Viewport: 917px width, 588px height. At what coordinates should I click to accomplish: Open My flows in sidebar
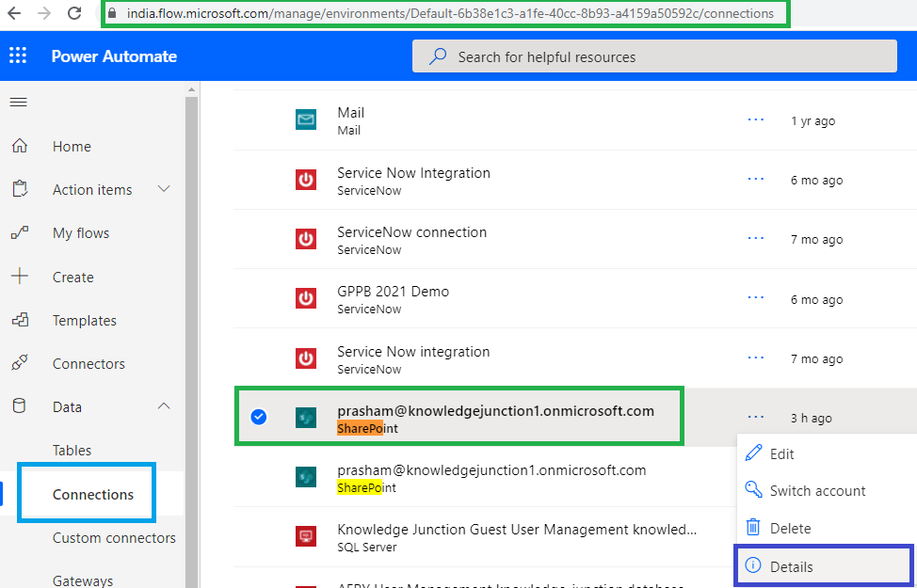pyautogui.click(x=81, y=233)
